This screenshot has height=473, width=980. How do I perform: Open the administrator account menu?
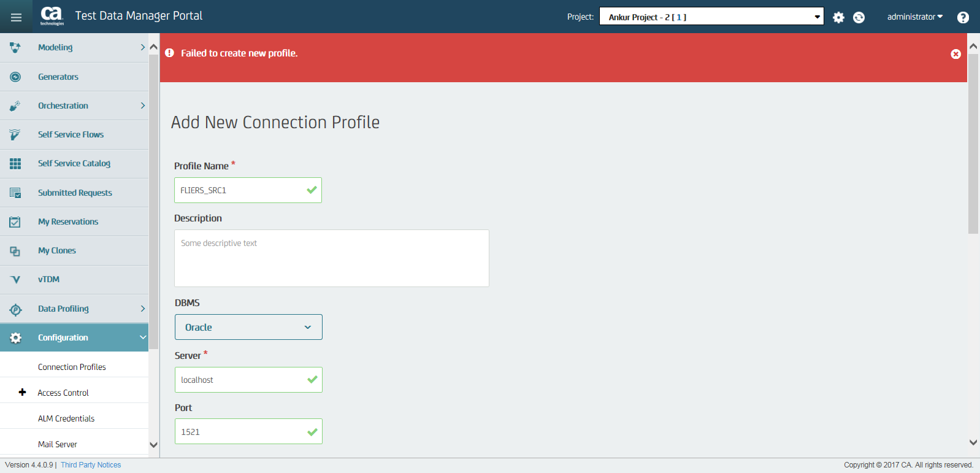(914, 17)
